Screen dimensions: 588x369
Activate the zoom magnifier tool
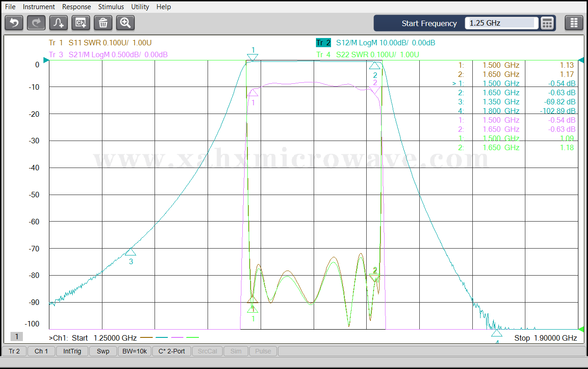coord(125,22)
